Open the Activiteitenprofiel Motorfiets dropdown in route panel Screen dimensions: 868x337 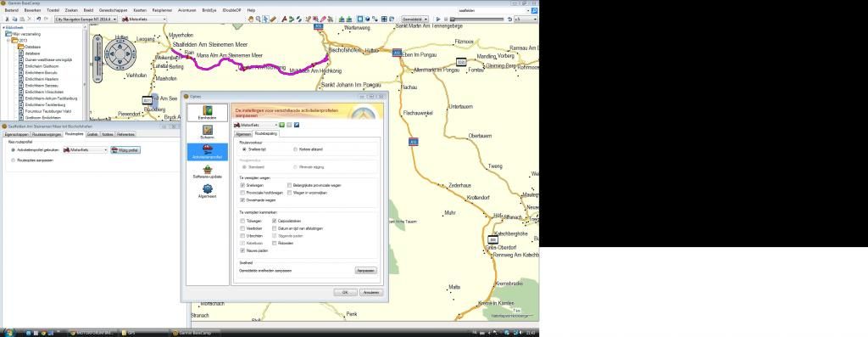pos(85,149)
